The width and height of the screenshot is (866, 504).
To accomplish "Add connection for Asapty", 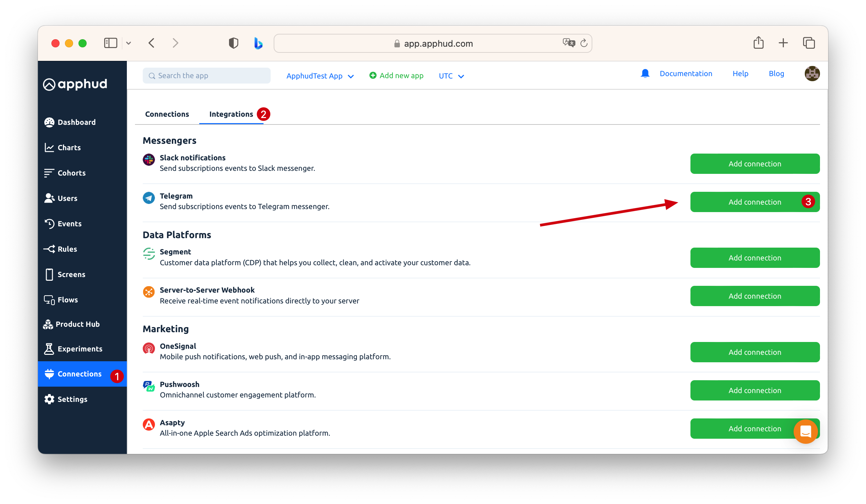I will tap(755, 429).
